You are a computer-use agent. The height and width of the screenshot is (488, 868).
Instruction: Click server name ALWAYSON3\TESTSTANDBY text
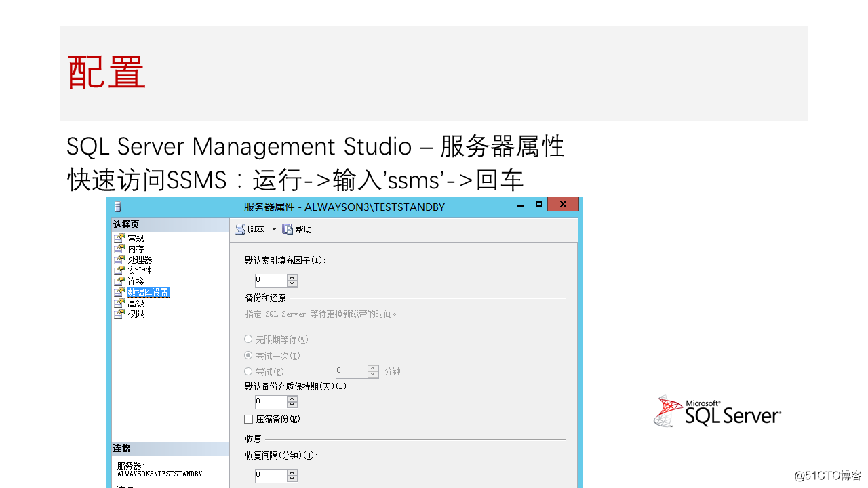point(159,474)
